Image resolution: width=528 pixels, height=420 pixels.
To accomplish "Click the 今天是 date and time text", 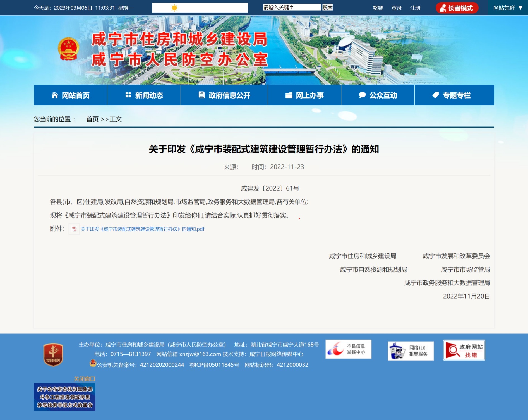I will (83, 8).
